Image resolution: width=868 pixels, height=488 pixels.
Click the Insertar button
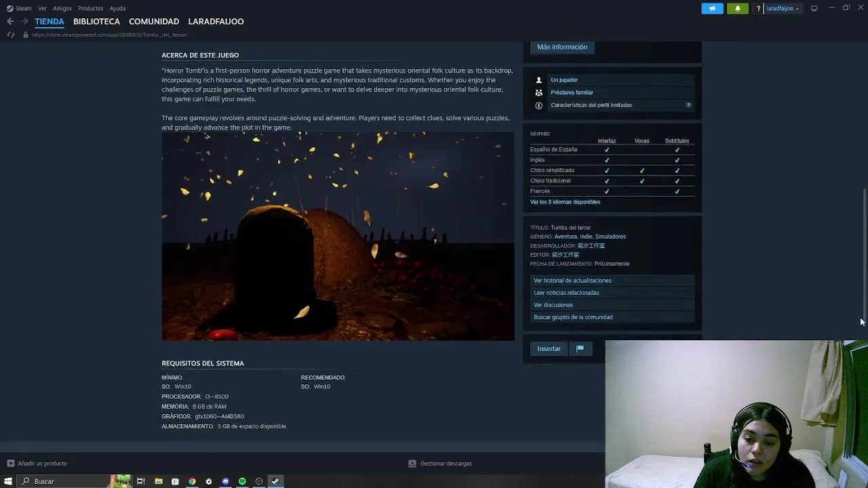pyautogui.click(x=549, y=348)
